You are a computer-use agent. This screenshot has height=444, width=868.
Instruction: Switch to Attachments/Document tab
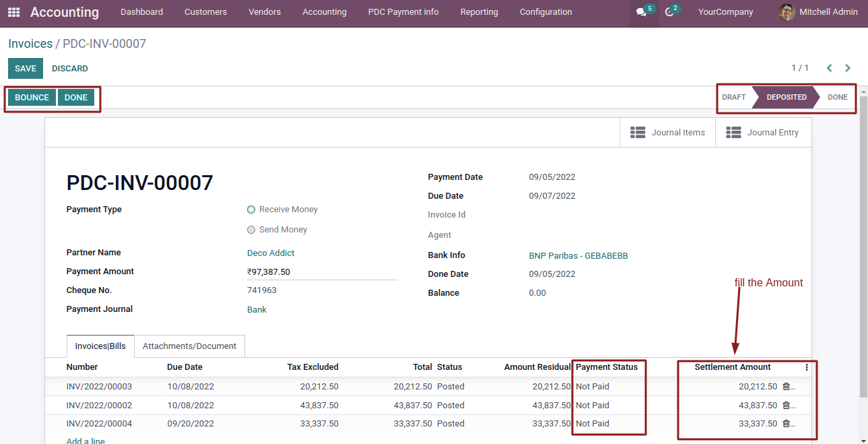[x=189, y=346]
